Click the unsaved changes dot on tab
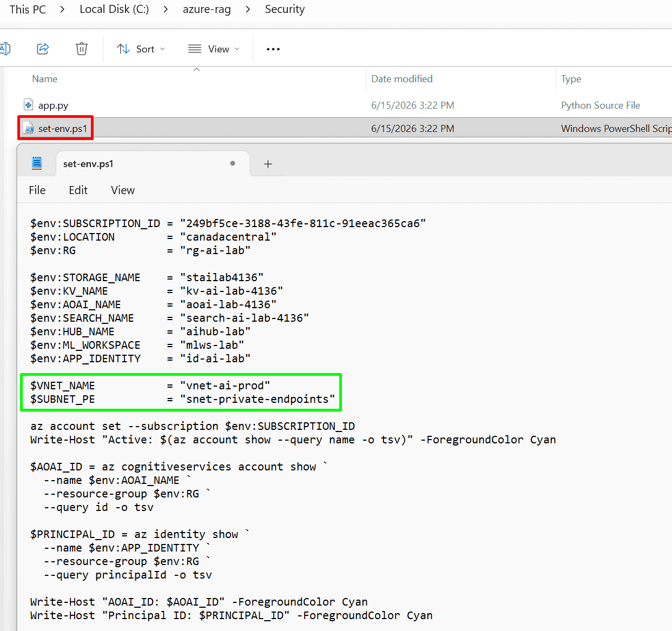672x631 pixels. (233, 163)
